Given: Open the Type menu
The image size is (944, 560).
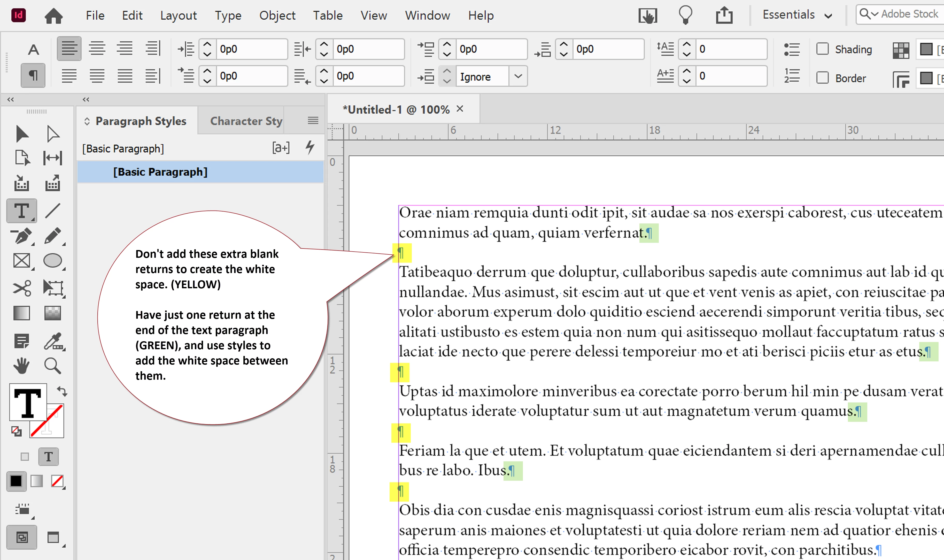Looking at the screenshot, I should coord(228,16).
